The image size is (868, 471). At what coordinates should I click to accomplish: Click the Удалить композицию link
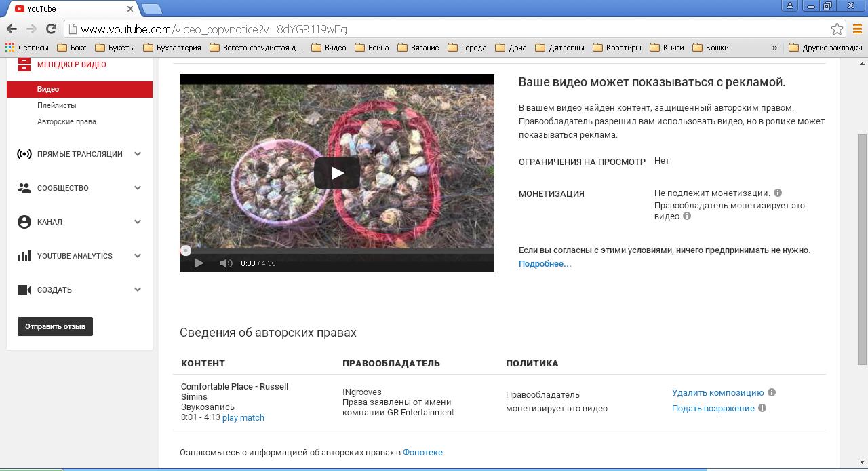click(x=717, y=392)
